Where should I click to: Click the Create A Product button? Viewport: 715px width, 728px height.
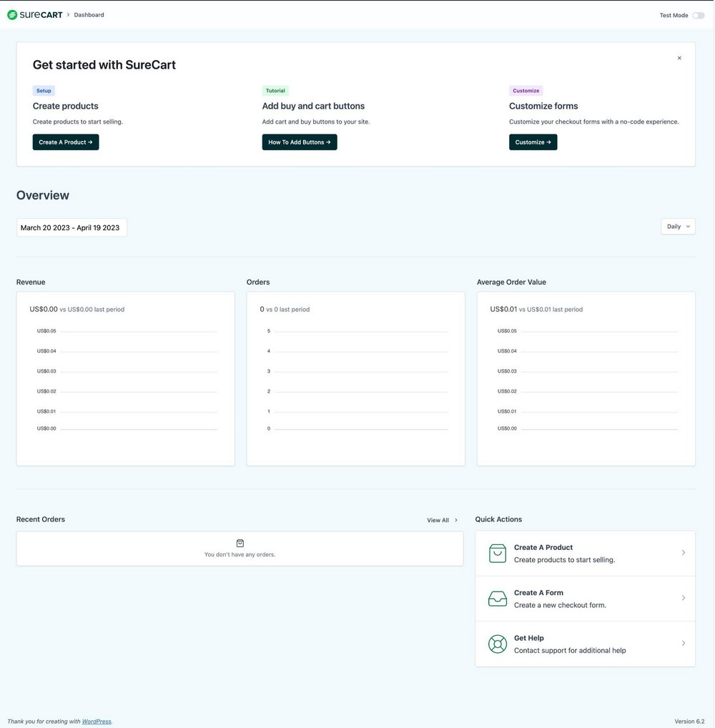pos(66,142)
